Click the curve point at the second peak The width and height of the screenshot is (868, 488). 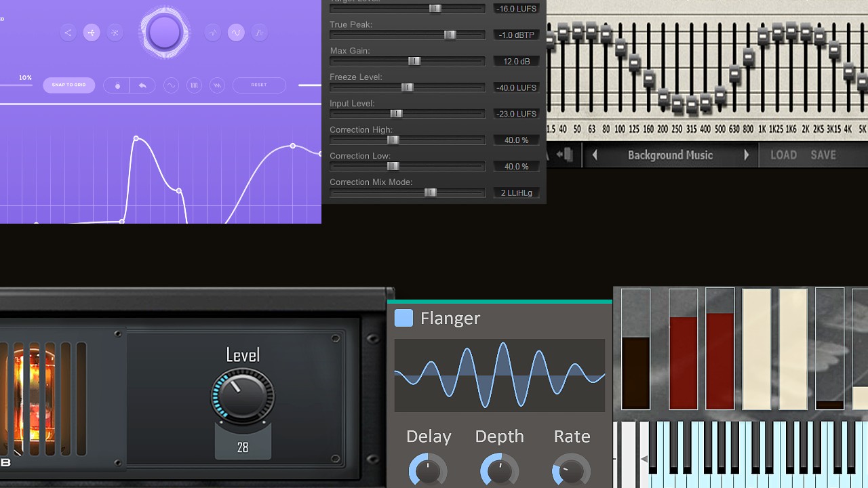tap(293, 146)
